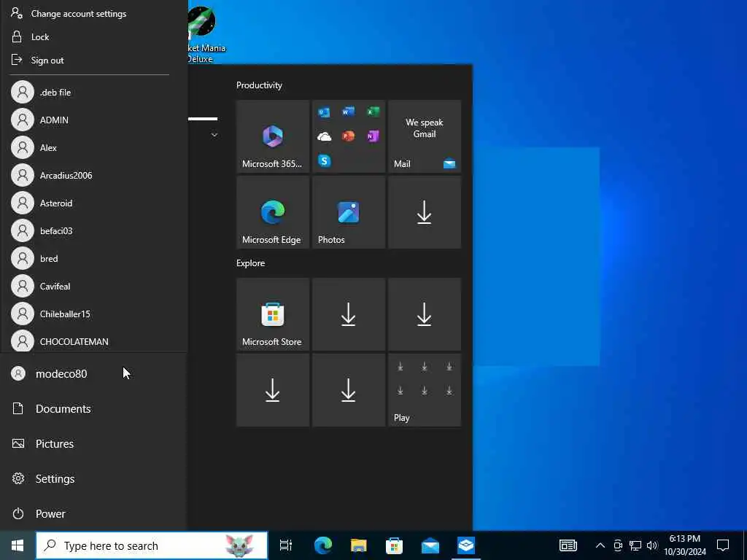Launch Microsoft Edge tile
This screenshot has width=747, height=560.
coord(273,212)
